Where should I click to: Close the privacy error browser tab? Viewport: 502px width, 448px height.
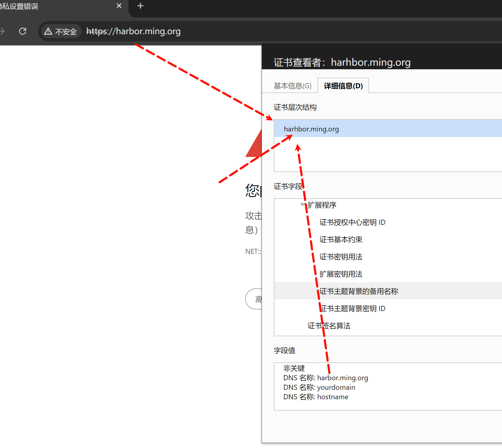(x=119, y=6)
